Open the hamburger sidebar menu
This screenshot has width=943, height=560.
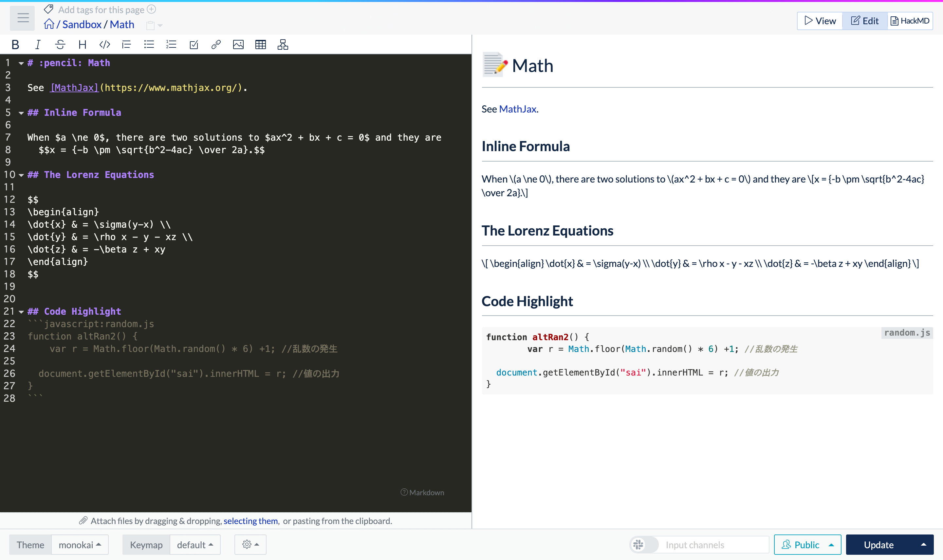[x=23, y=18]
